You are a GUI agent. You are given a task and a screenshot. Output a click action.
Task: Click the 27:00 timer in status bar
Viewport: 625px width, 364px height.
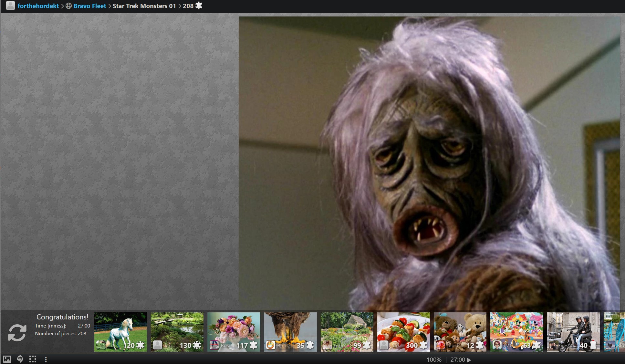click(458, 360)
